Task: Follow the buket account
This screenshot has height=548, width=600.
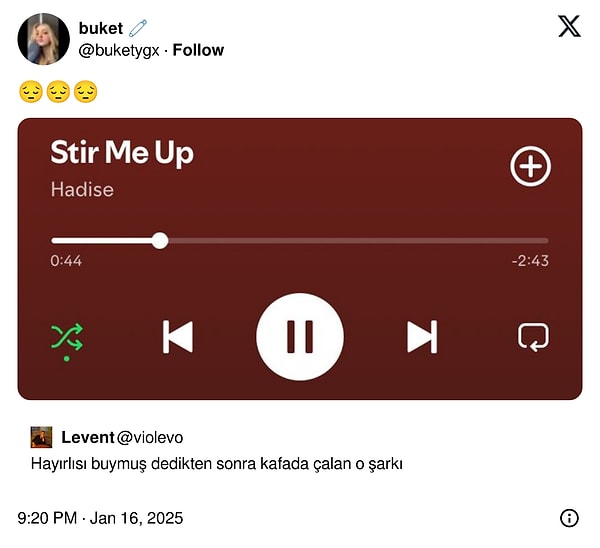Action: pos(198,50)
